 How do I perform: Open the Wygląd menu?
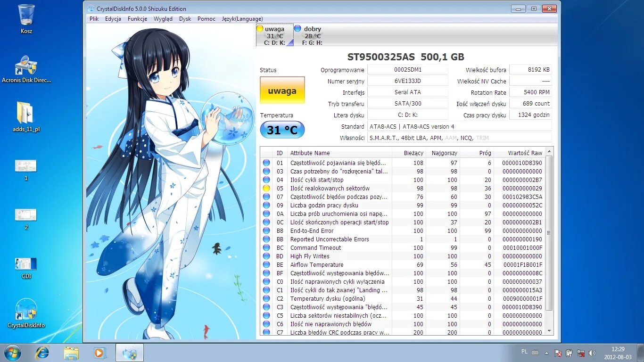tap(163, 19)
